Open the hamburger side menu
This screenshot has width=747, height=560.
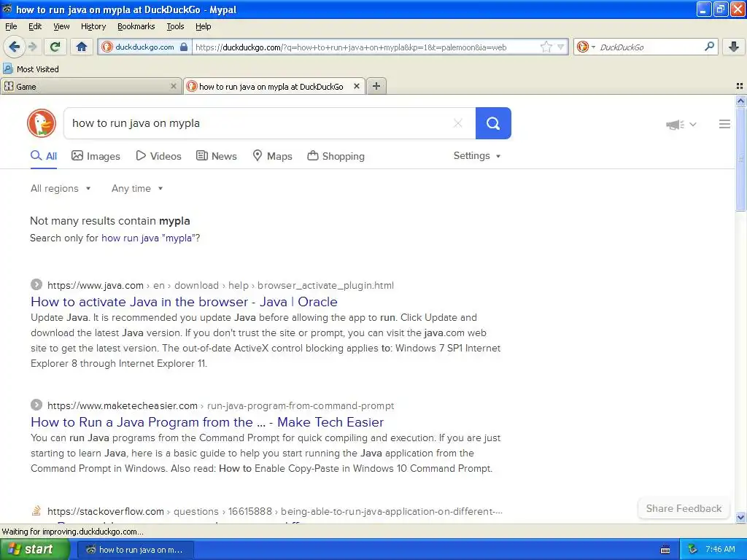point(724,124)
